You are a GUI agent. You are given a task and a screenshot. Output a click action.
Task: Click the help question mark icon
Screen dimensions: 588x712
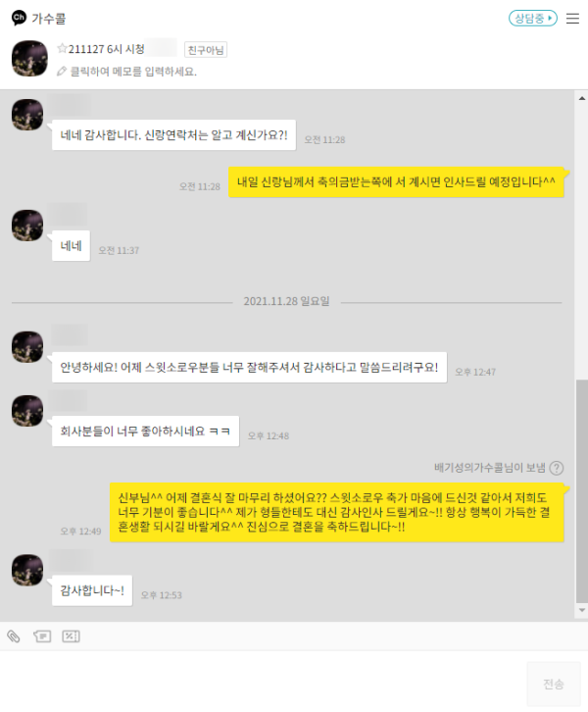pos(557,468)
